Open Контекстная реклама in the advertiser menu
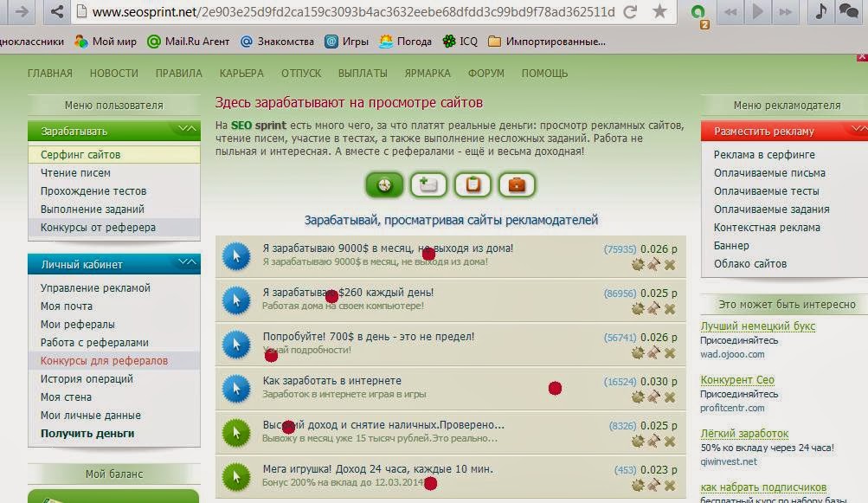The image size is (868, 503). coord(767,227)
